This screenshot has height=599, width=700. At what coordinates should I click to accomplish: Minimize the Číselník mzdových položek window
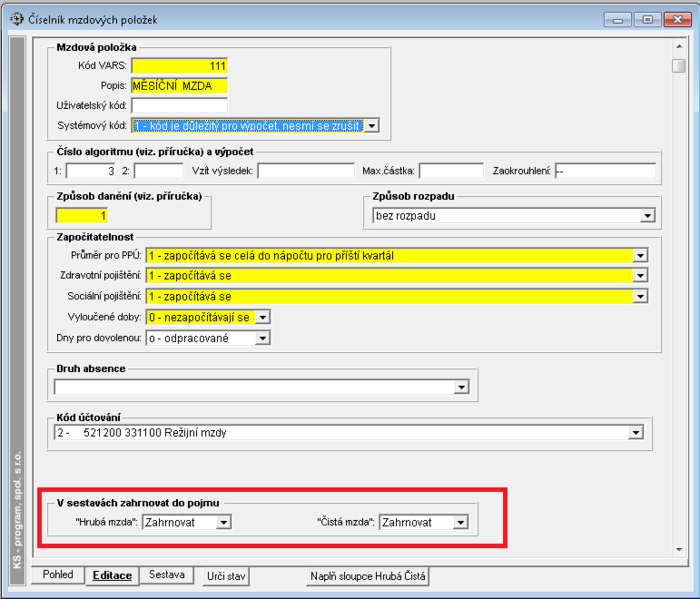(618, 20)
